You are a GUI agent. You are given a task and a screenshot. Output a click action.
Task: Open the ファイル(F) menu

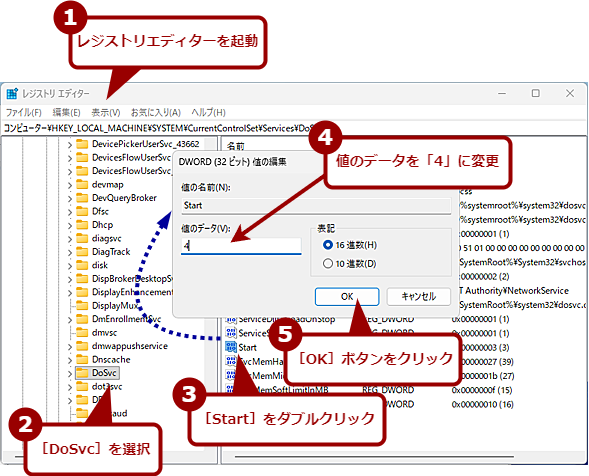[x=24, y=112]
